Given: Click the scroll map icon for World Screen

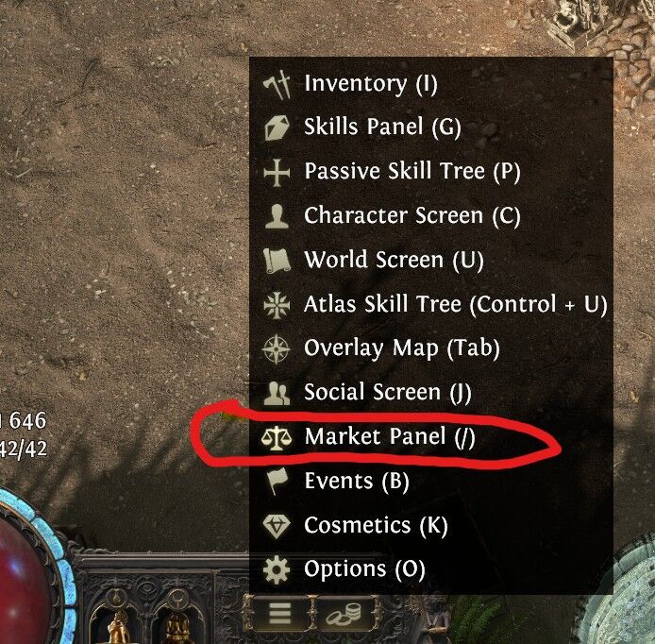Looking at the screenshot, I should tap(277, 261).
